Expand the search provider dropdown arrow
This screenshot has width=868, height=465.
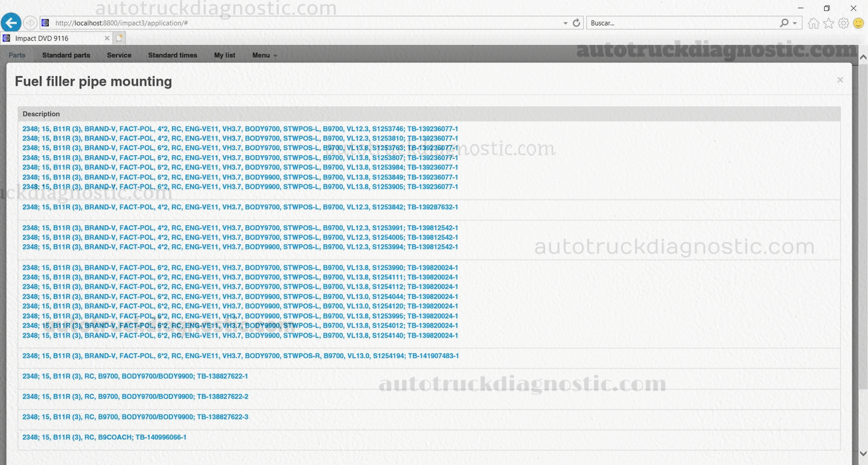[795, 23]
